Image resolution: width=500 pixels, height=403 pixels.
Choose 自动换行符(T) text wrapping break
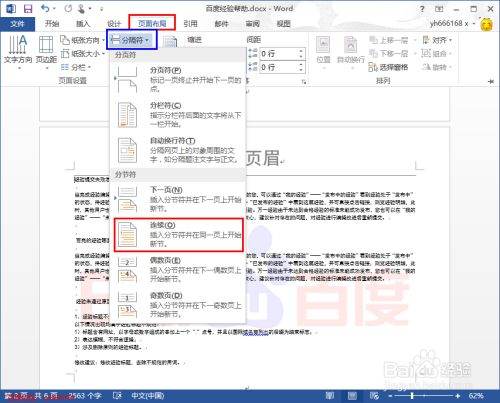click(x=178, y=150)
